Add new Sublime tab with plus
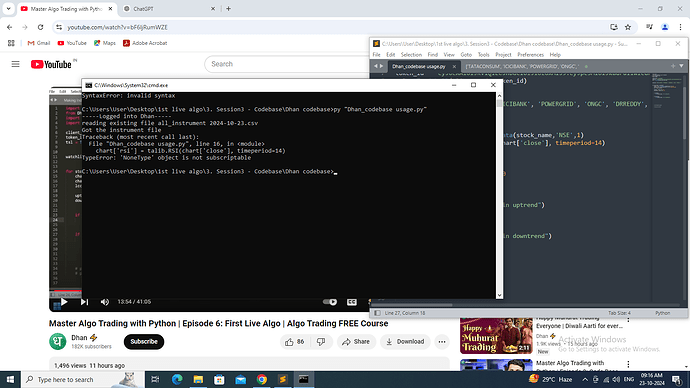The width and height of the screenshot is (690, 388). tap(673, 66)
